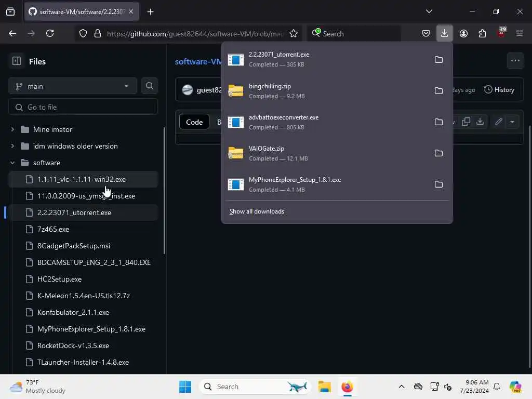
Task: Open the edit options dropdown arrow
Action: point(512,122)
